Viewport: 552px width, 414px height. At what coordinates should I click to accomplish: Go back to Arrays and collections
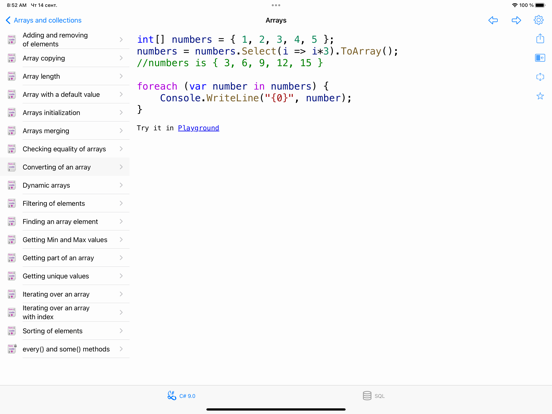44,20
